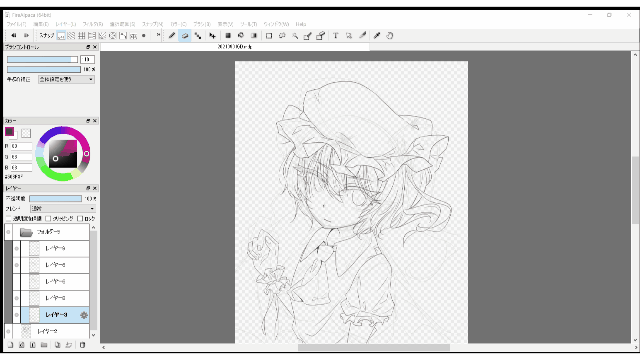Open the 編集 menu
Viewport: 640px width, 360px height.
coord(41,24)
